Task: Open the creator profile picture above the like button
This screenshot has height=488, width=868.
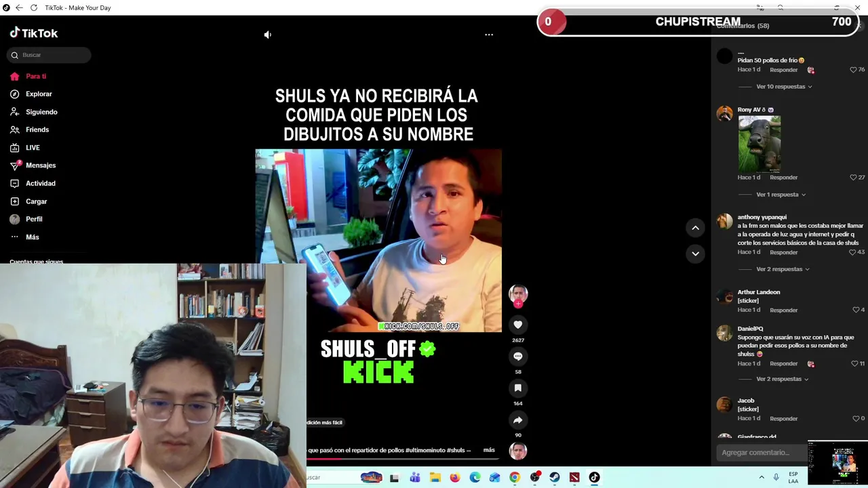Action: pos(518,293)
